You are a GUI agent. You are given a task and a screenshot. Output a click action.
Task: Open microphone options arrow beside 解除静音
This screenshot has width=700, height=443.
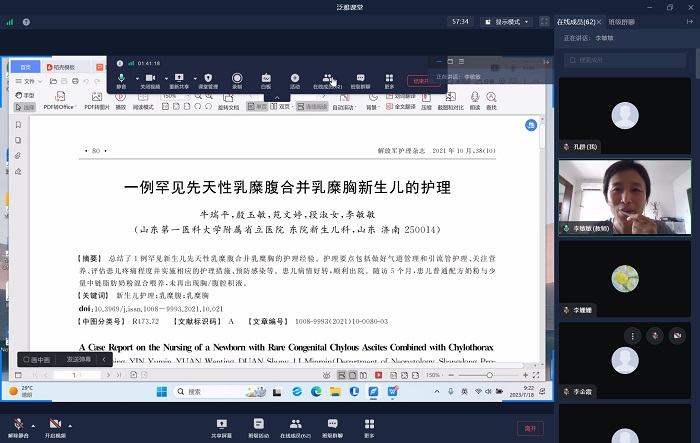(30, 424)
